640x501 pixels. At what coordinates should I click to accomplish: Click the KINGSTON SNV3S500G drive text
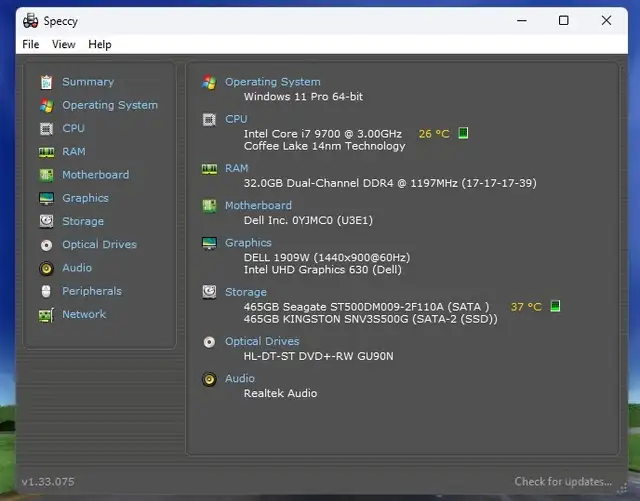pos(371,319)
